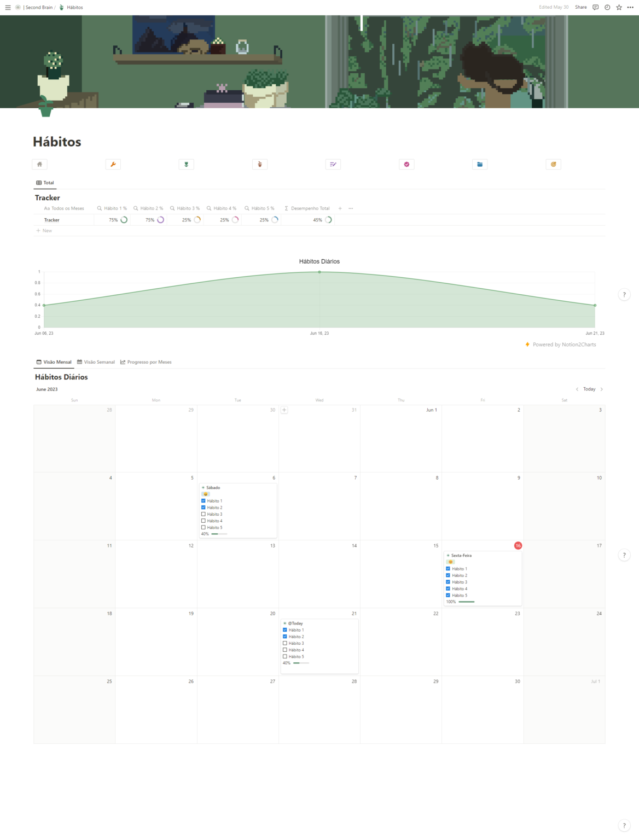639x840 pixels.
Task: Switch to Visão Mensal tab
Action: pos(54,362)
